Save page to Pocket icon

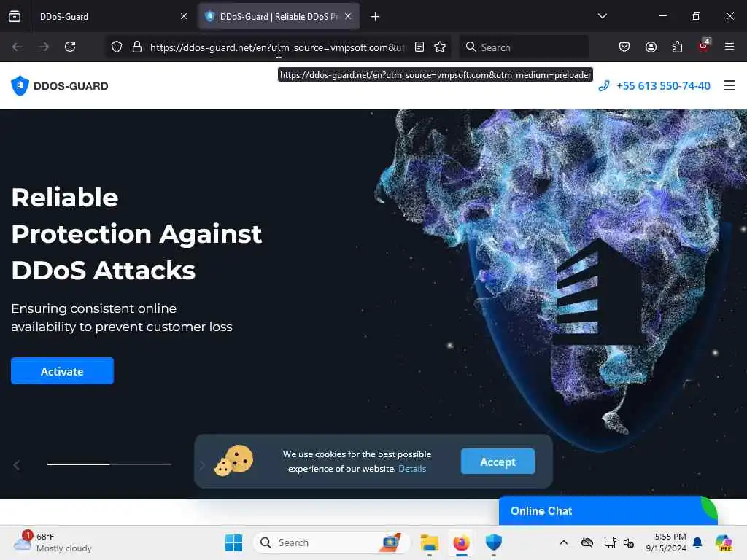(x=624, y=47)
